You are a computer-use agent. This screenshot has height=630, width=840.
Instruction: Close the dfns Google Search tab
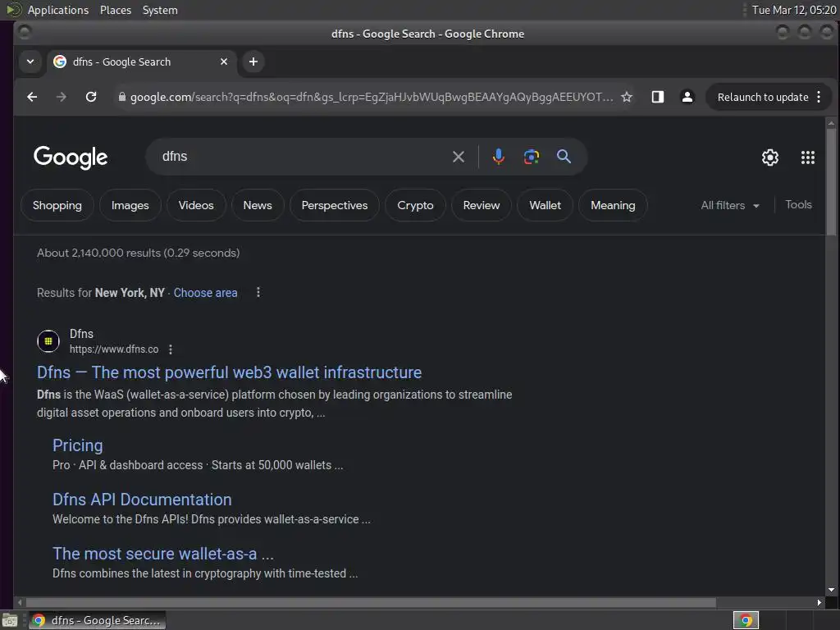[224, 62]
